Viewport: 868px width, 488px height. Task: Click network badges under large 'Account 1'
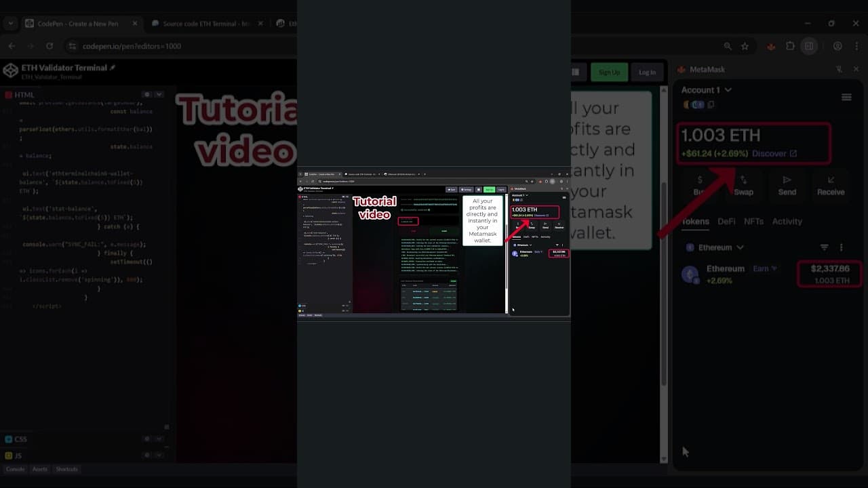tap(693, 104)
